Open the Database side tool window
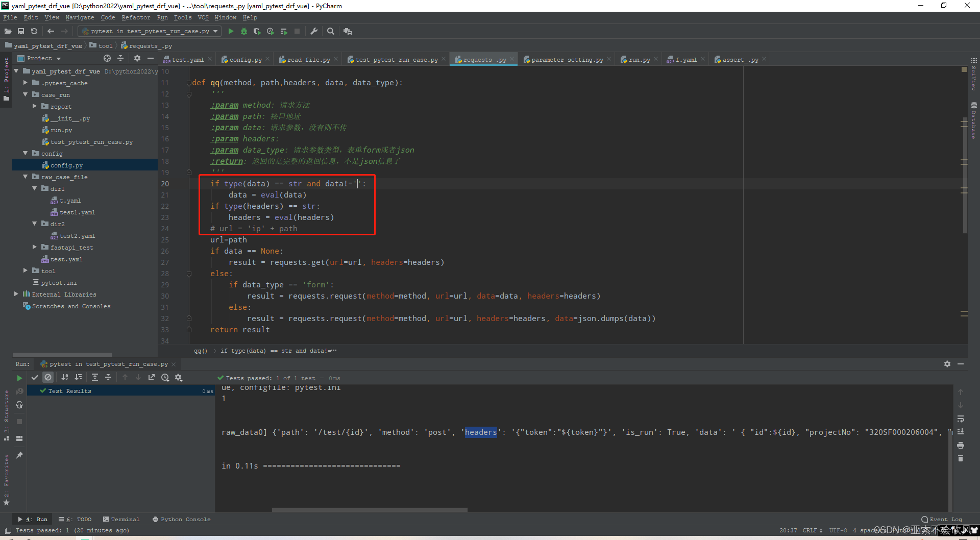 coord(974,120)
